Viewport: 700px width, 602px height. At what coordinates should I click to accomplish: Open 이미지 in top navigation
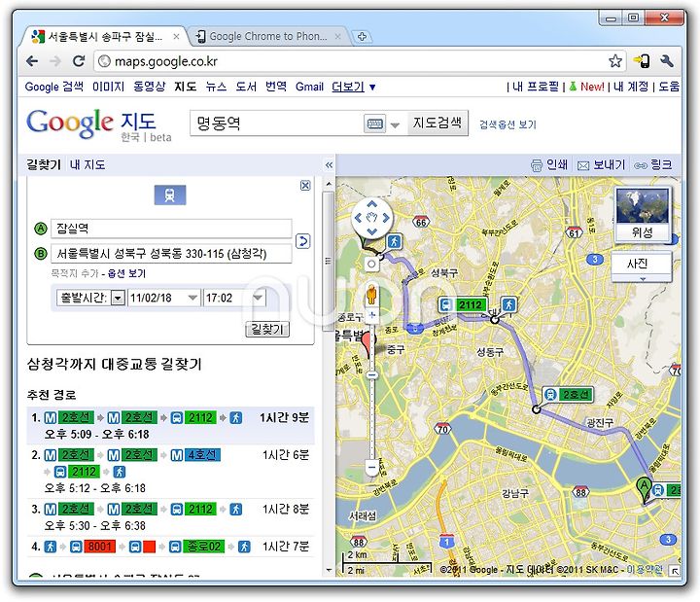[x=108, y=87]
